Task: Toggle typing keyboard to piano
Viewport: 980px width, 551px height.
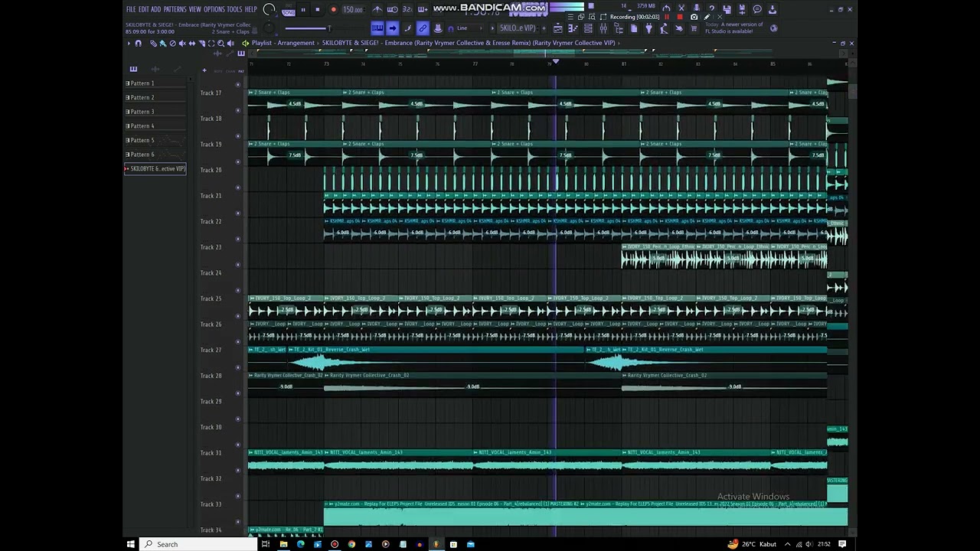Action: click(x=377, y=28)
